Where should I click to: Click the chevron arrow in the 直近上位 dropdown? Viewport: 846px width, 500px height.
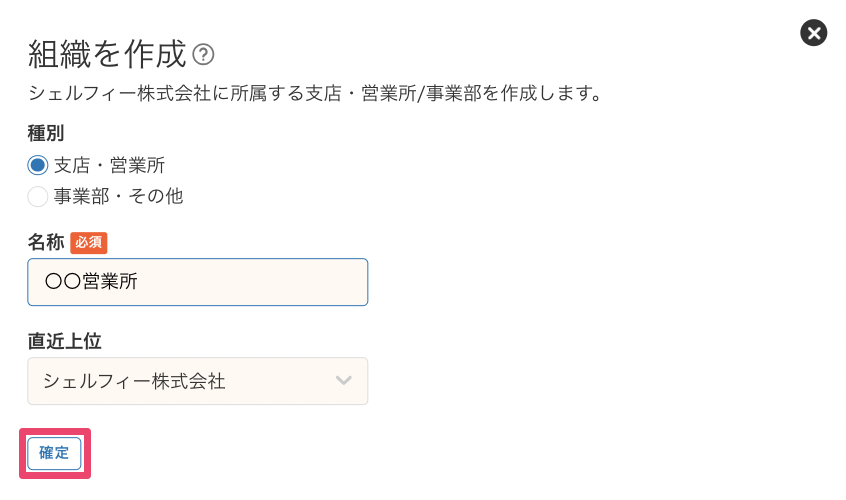point(344,381)
